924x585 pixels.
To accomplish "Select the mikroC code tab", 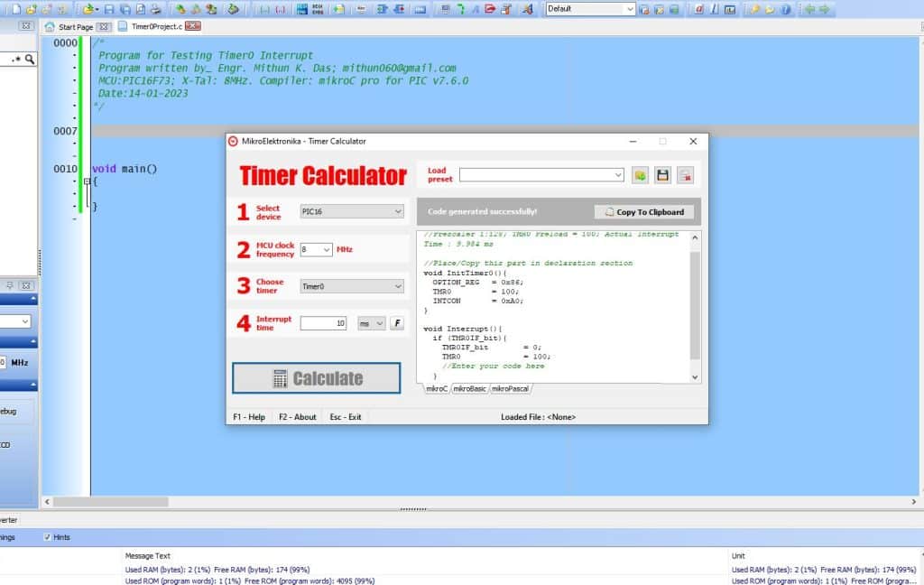I will click(436, 388).
